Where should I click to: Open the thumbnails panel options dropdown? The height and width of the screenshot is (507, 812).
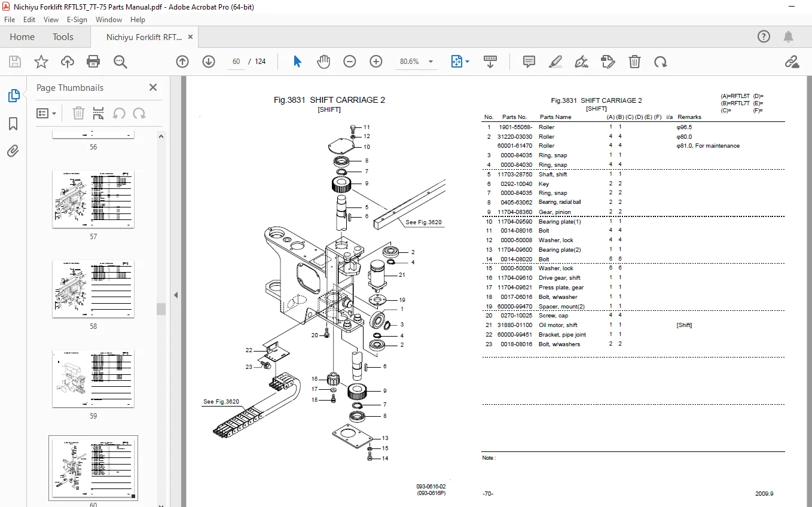(x=47, y=113)
